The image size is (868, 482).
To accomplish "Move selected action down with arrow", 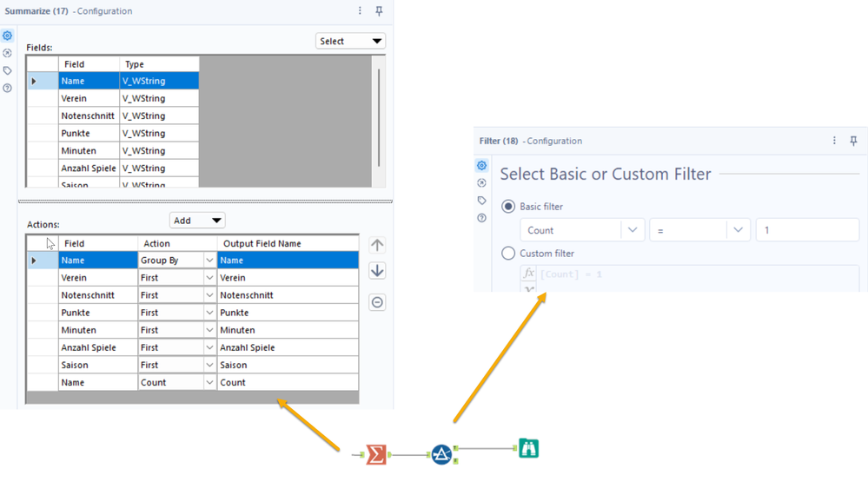I will click(x=377, y=271).
